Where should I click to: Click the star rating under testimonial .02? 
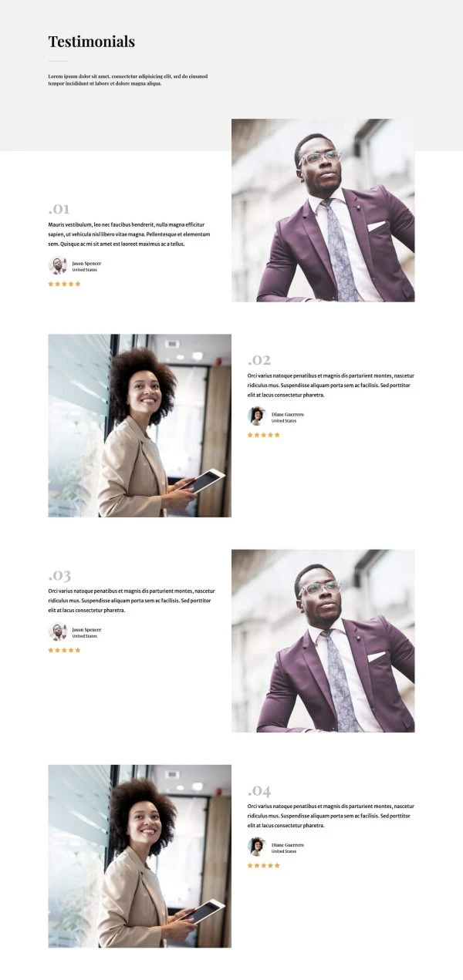(x=264, y=435)
